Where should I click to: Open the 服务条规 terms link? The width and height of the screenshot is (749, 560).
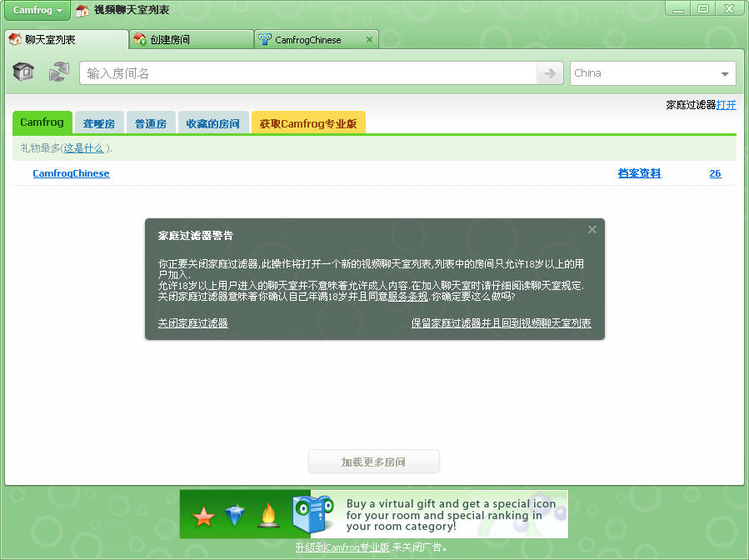click(x=407, y=296)
